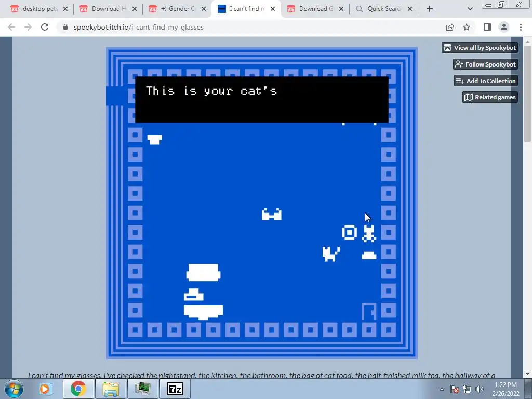Select the I can't find tab
The image size is (532, 399).
(247, 9)
